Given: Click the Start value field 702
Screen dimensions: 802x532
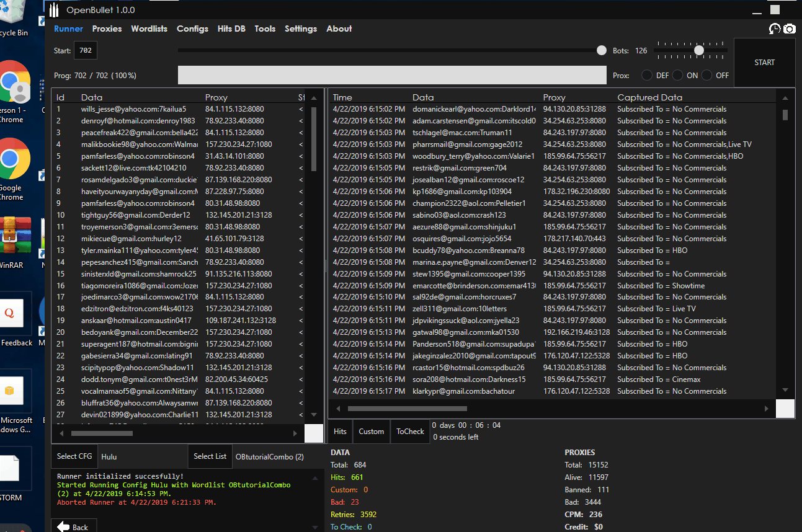Looking at the screenshot, I should [x=86, y=51].
